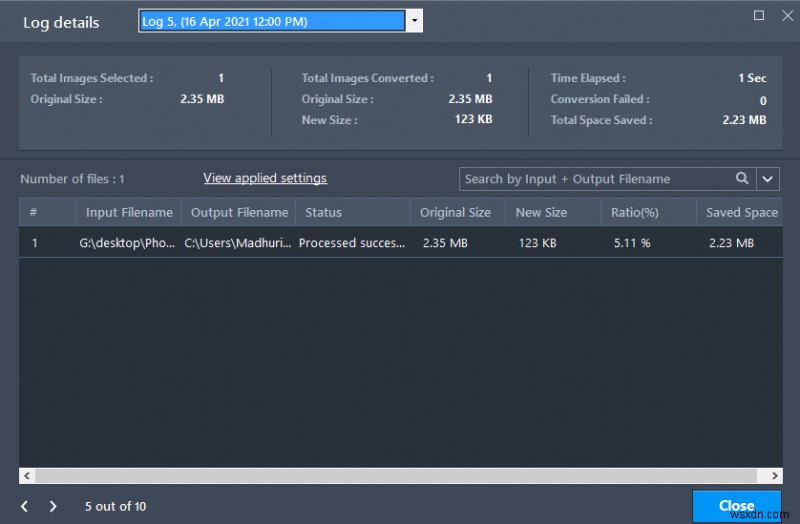Click the Time Elapsed value 1 Sec
This screenshot has width=800, height=524.
[752, 78]
